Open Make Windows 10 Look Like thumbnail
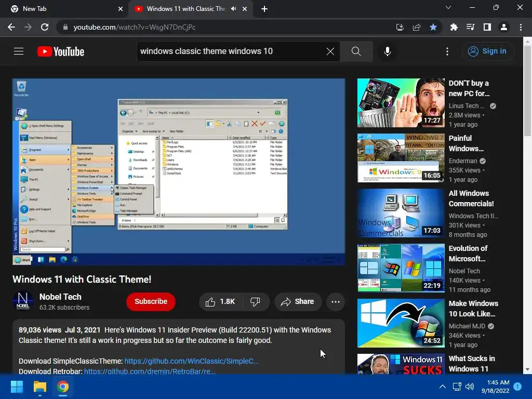The image size is (532, 399). pos(401,323)
